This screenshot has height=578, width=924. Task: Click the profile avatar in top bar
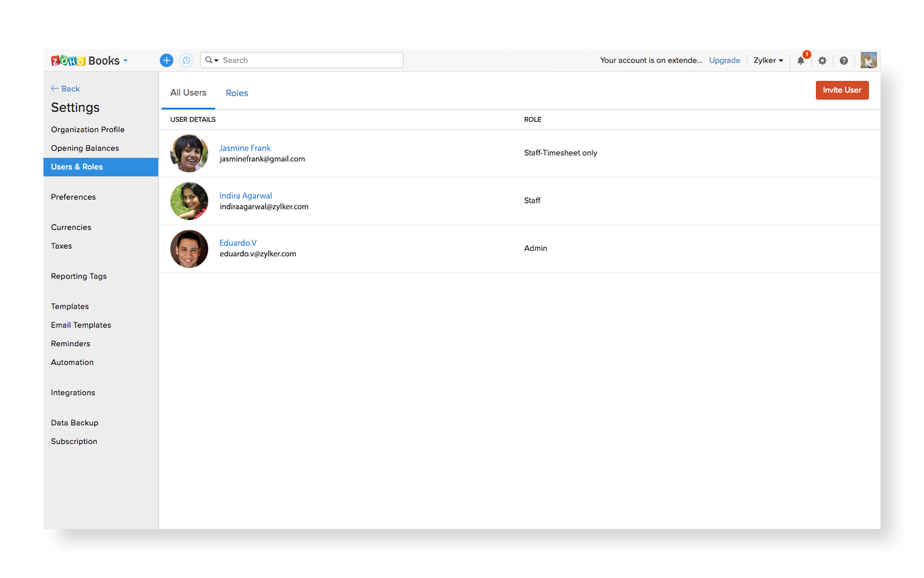[868, 60]
